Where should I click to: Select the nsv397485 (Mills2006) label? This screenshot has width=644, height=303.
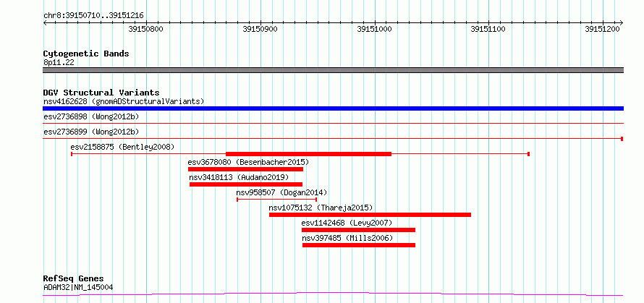click(x=348, y=238)
